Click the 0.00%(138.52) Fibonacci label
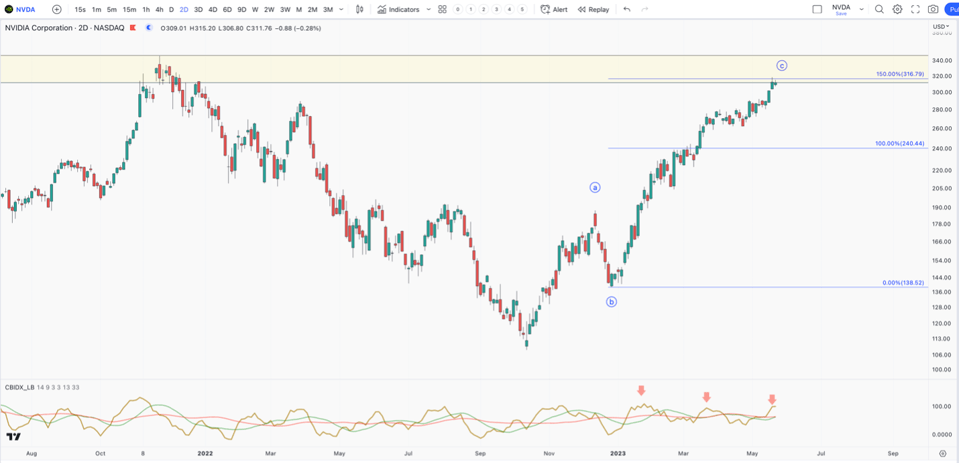This screenshot has width=959, height=465. coord(902,283)
